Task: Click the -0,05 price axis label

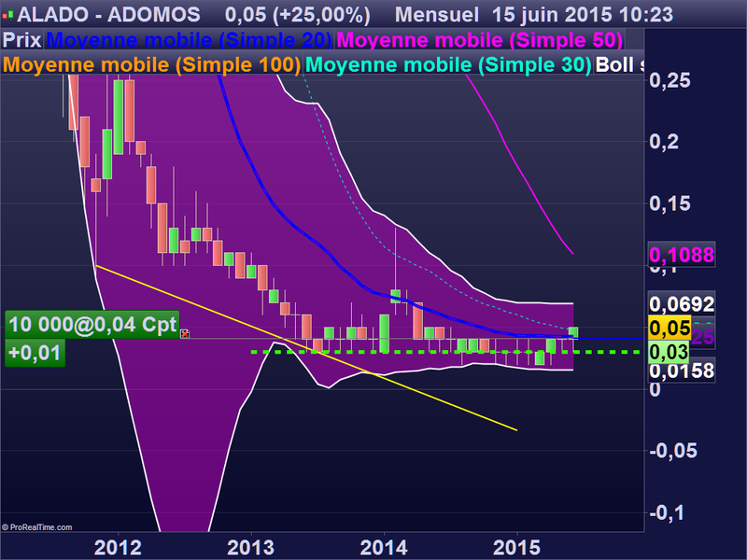Action: pos(673,451)
